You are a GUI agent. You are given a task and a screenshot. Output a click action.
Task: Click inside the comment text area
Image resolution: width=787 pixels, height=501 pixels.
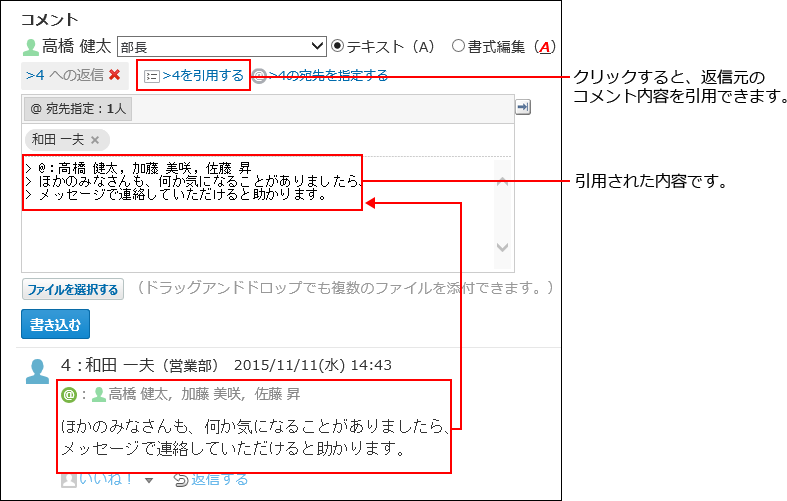[x=258, y=213]
